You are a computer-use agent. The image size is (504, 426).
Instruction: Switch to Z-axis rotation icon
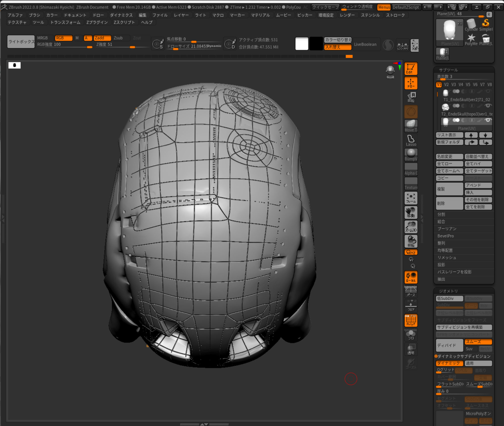[413, 266]
